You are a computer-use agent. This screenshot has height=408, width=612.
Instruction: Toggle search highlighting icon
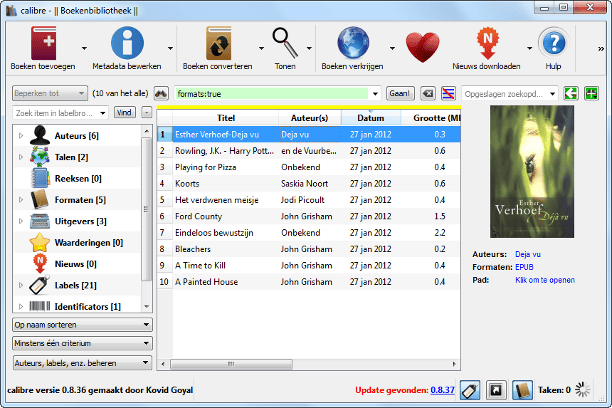pyautogui.click(x=448, y=93)
